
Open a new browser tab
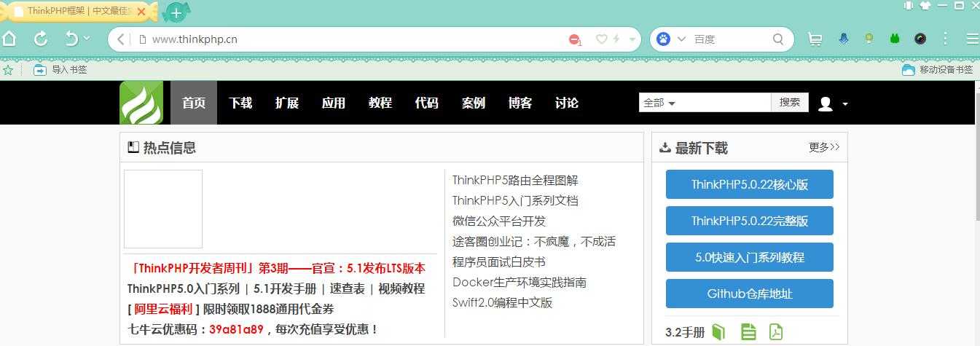coord(176,12)
